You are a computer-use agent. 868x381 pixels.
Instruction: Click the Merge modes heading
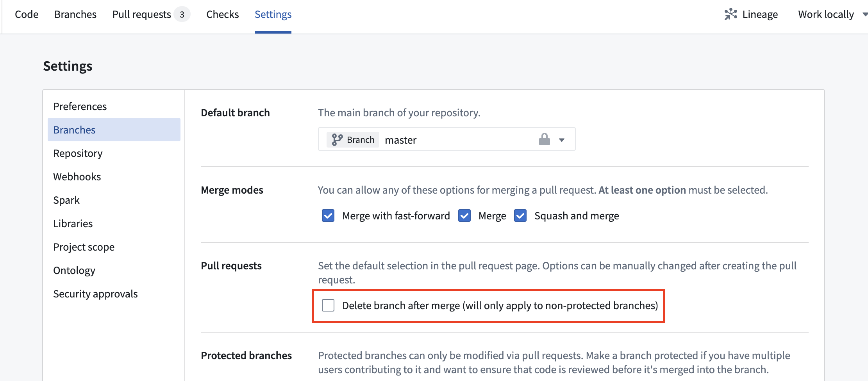232,190
